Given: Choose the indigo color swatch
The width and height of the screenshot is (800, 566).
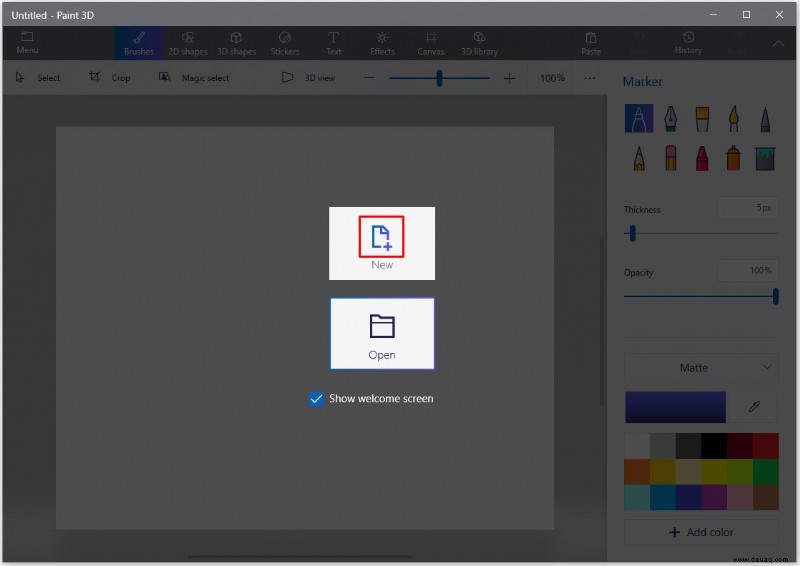Looking at the screenshot, I should pos(688,497).
